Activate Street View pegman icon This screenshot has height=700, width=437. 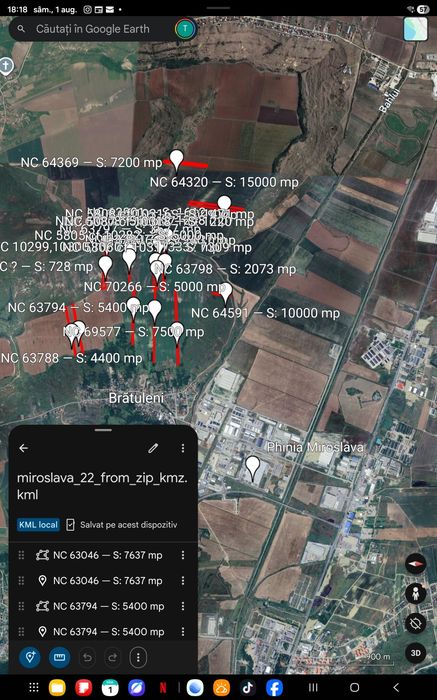click(x=416, y=593)
